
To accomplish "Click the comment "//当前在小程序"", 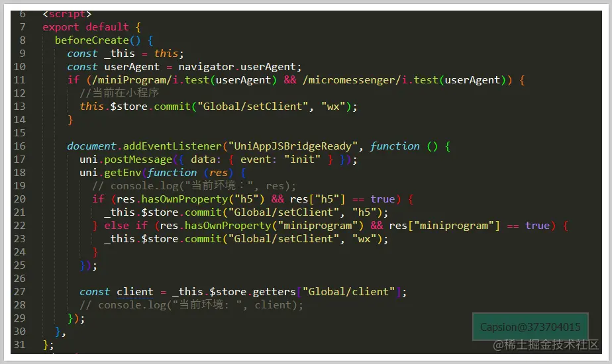I will pos(119,93).
